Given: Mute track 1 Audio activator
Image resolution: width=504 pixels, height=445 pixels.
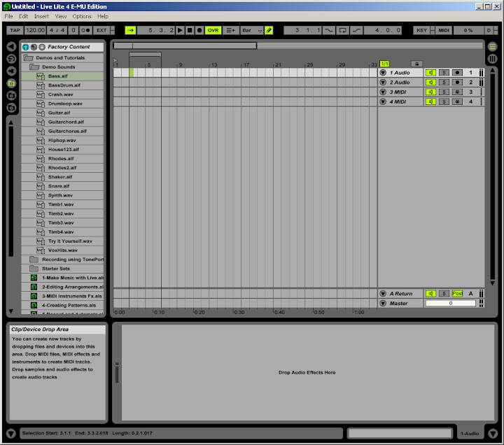Looking at the screenshot, I should [430, 73].
